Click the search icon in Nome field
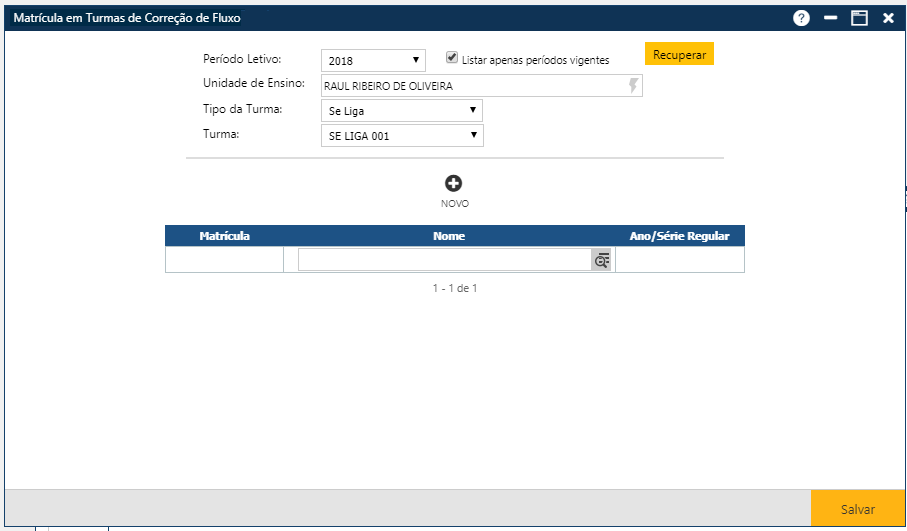 [601, 260]
